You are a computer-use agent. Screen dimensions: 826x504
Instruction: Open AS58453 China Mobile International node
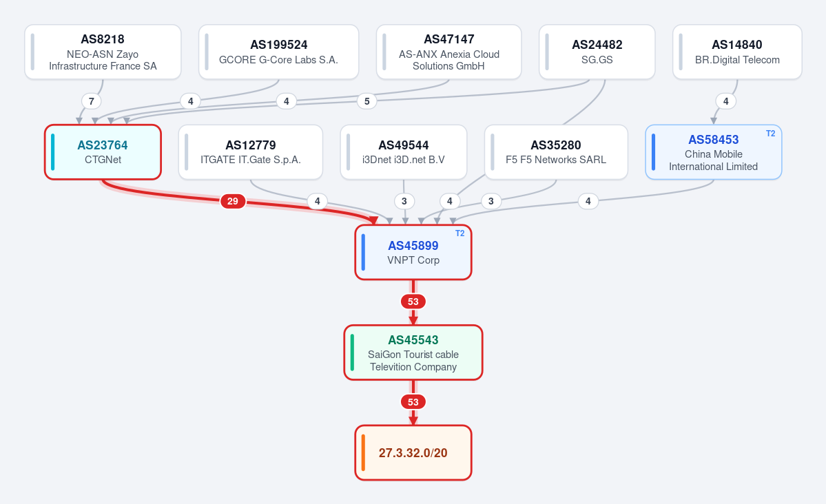(x=713, y=152)
